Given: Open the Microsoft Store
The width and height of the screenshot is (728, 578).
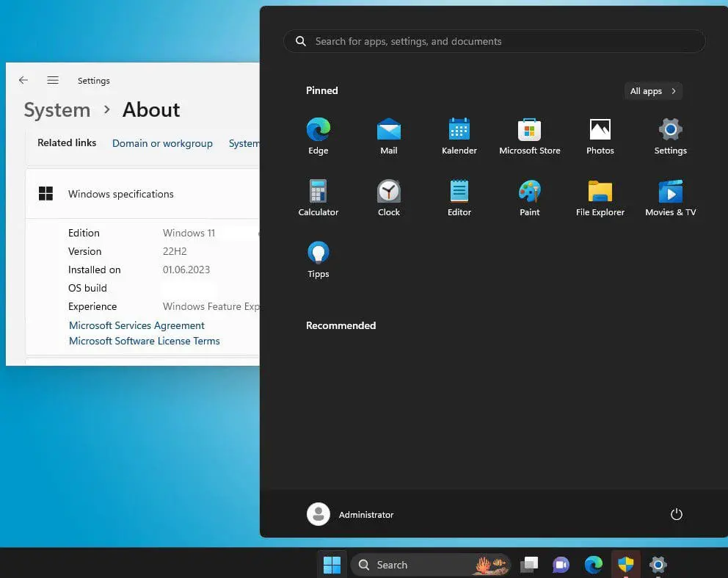Looking at the screenshot, I should click(x=529, y=136).
